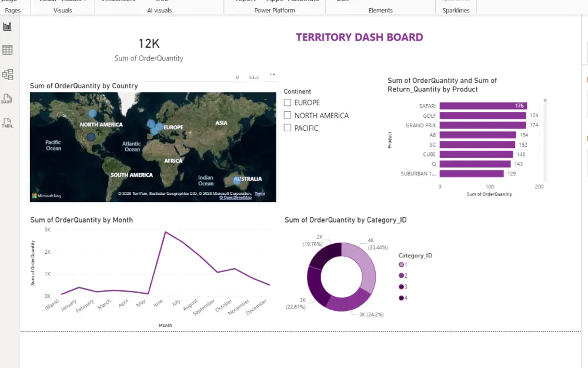Select Category_ID 2 legend marker

(401, 276)
